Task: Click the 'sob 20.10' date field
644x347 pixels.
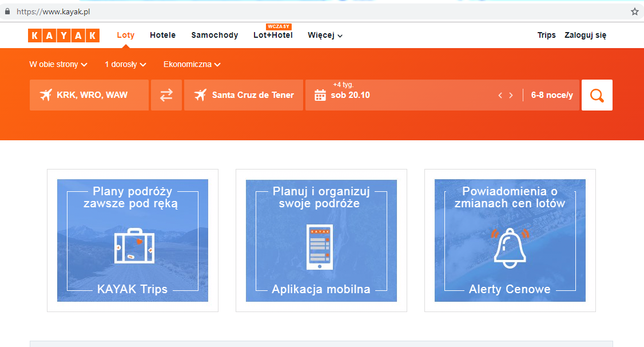Action: coord(350,95)
